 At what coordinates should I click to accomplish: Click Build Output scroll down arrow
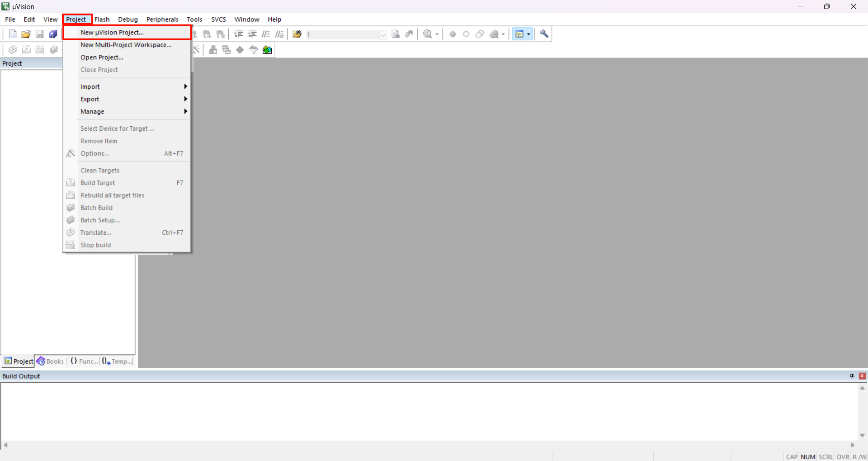point(862,435)
